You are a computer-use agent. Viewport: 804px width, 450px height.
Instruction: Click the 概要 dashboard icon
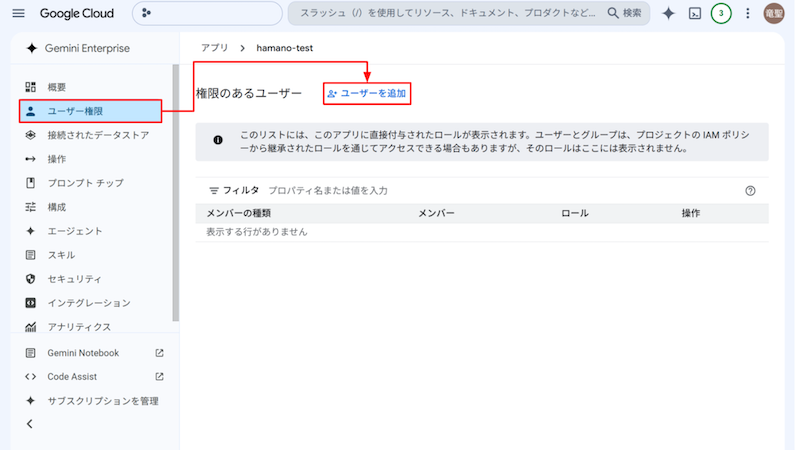pos(31,87)
